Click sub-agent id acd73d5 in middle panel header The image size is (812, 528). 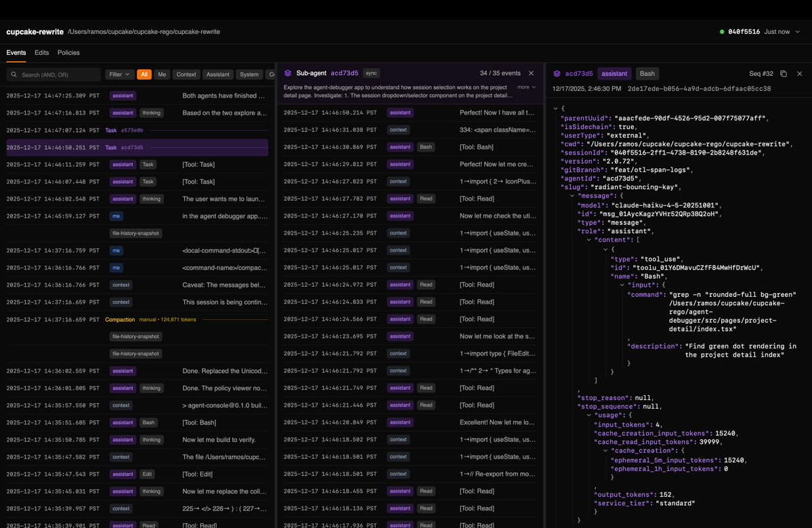[345, 73]
